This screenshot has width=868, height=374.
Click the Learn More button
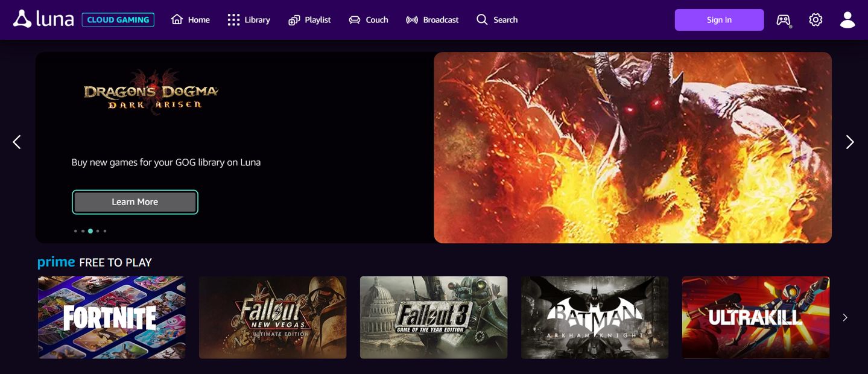pos(135,202)
